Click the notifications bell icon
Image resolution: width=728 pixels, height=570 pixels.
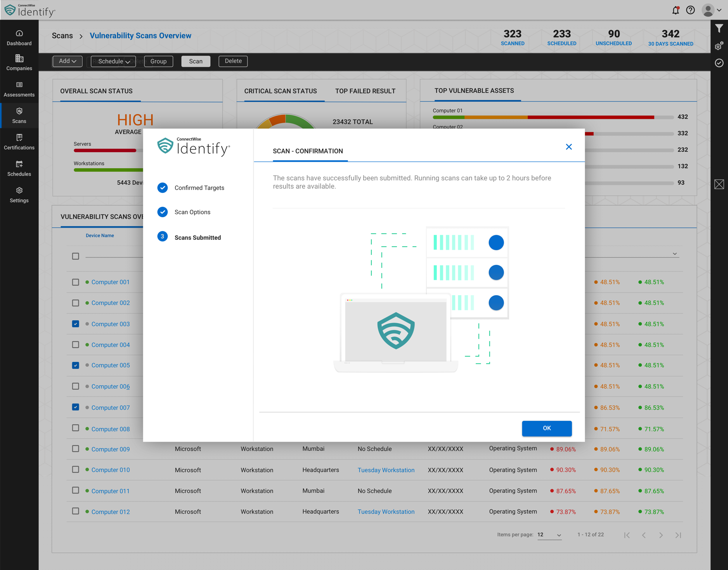coord(676,10)
